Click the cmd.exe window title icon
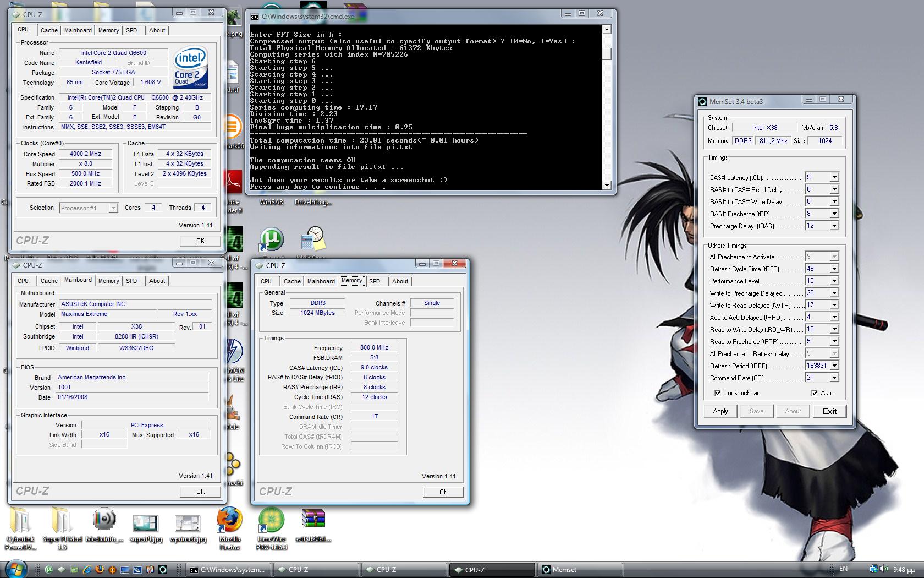The height and width of the screenshot is (578, 924). [254, 17]
